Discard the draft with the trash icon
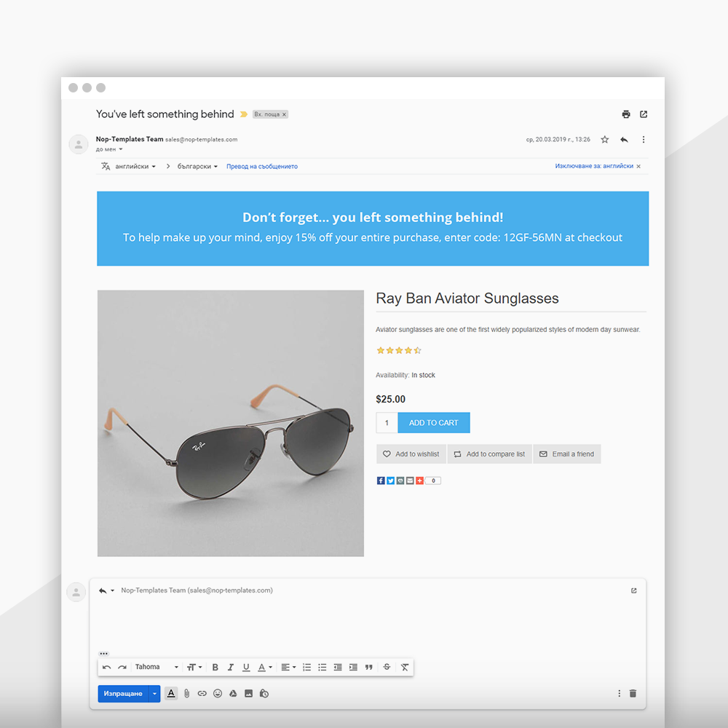 [x=633, y=694]
